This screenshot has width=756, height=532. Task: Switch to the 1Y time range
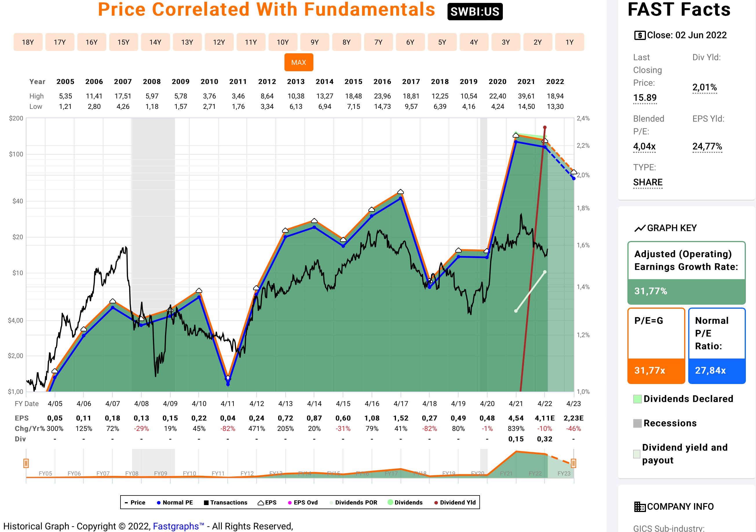click(x=569, y=42)
